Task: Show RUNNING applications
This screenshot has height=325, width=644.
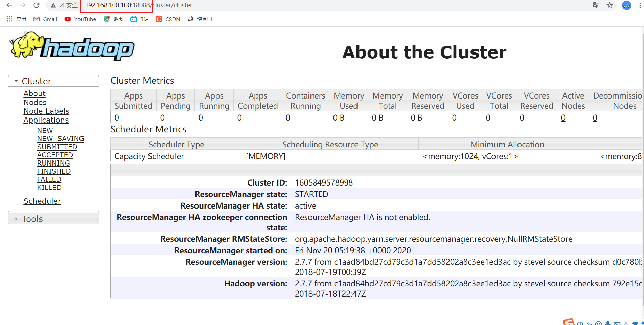Action: [x=53, y=163]
